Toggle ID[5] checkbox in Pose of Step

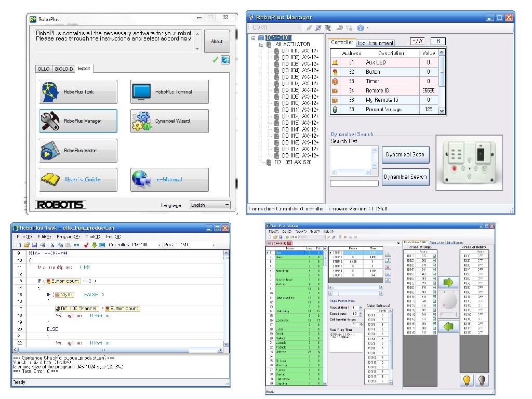click(434, 274)
